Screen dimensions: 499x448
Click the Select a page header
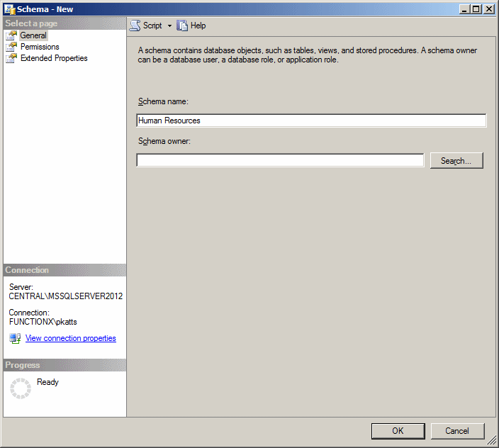click(65, 23)
